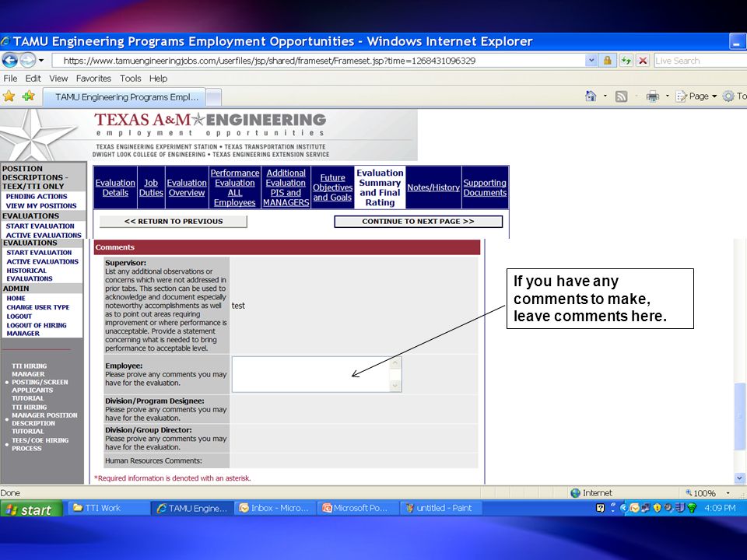This screenshot has width=747, height=560.
Task: Select the TAMU Engineering Programs browser tab
Action: click(x=124, y=97)
